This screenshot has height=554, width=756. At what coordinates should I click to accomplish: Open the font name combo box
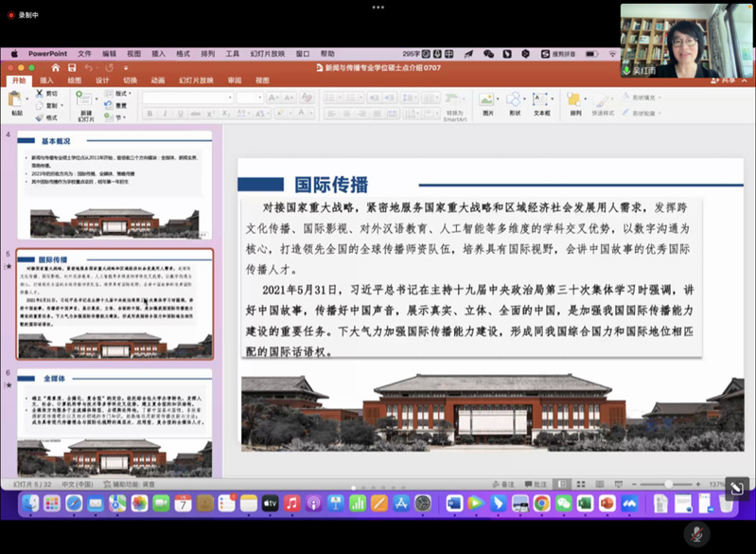click(x=185, y=97)
